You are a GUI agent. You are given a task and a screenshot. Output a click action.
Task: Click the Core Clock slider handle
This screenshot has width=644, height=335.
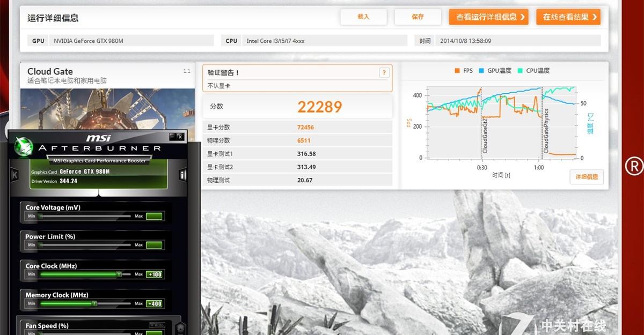[119, 274]
